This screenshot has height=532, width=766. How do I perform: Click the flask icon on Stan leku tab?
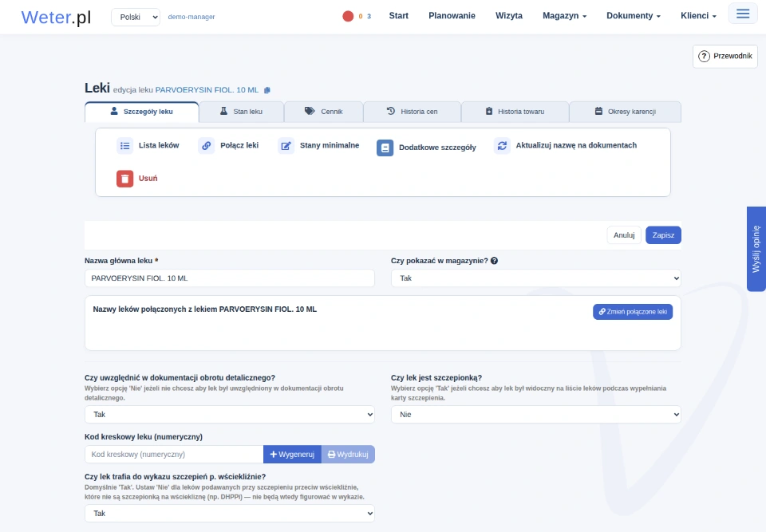223,111
